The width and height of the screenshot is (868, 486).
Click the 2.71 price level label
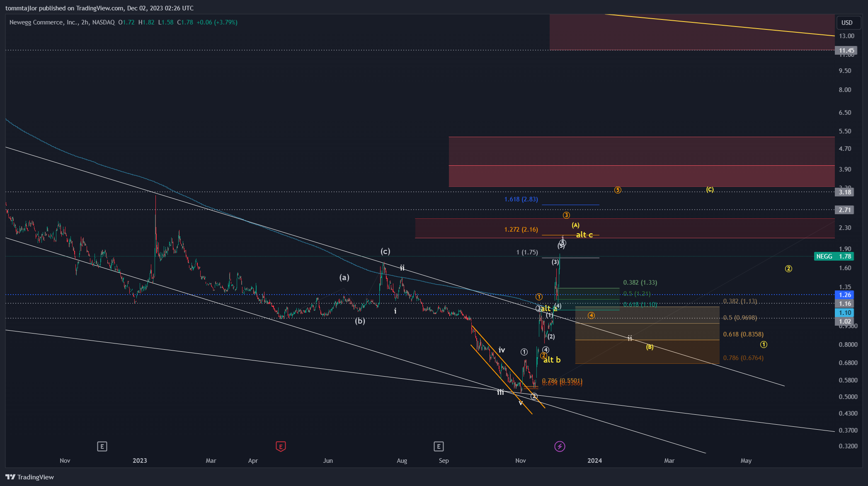click(x=845, y=210)
